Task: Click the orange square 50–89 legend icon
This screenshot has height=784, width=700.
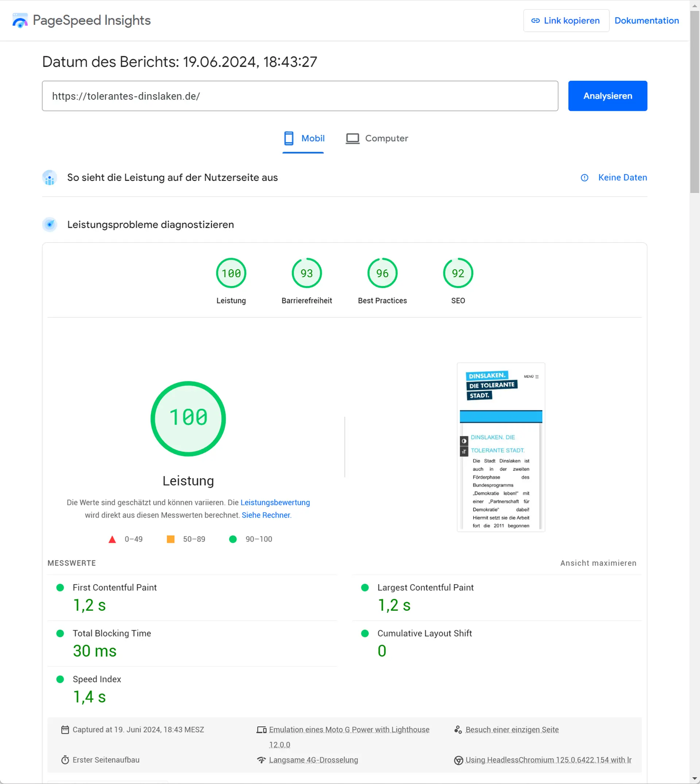Action: click(171, 539)
